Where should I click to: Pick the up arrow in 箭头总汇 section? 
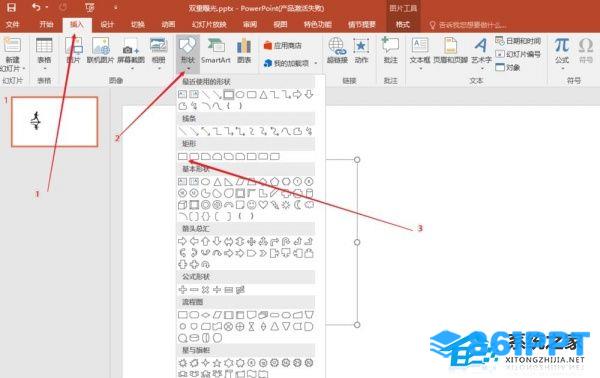[205, 241]
